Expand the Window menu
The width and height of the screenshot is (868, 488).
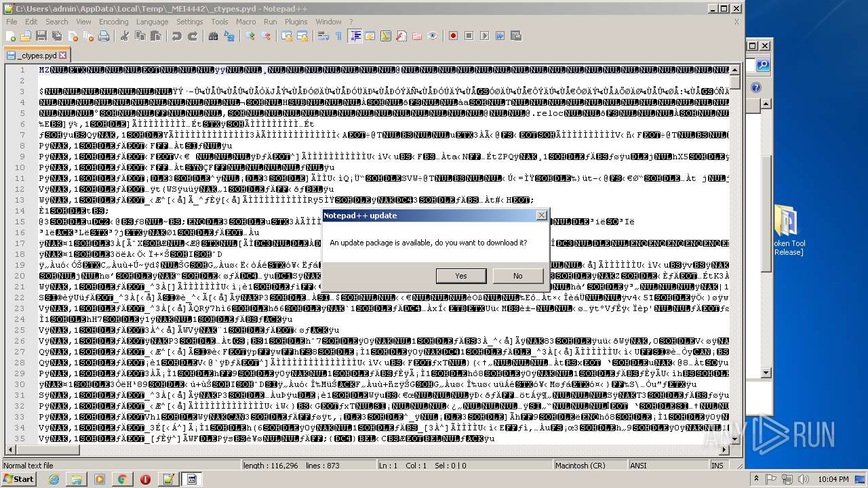[x=329, y=22]
